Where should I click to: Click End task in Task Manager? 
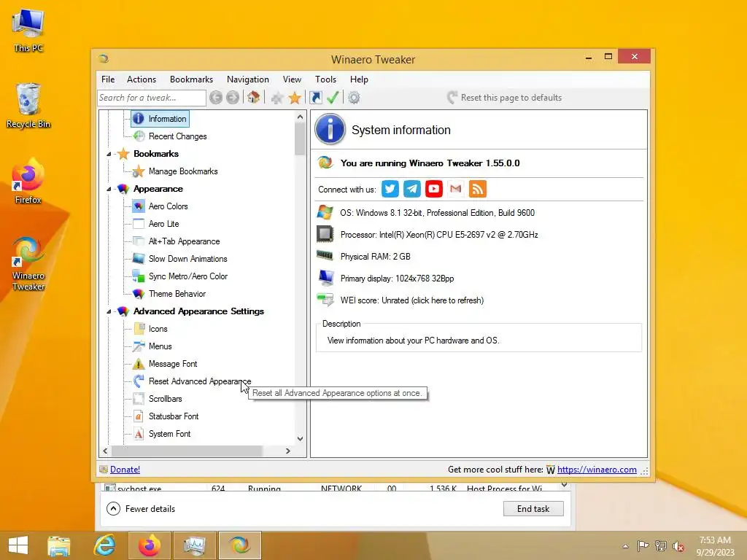[x=533, y=508]
